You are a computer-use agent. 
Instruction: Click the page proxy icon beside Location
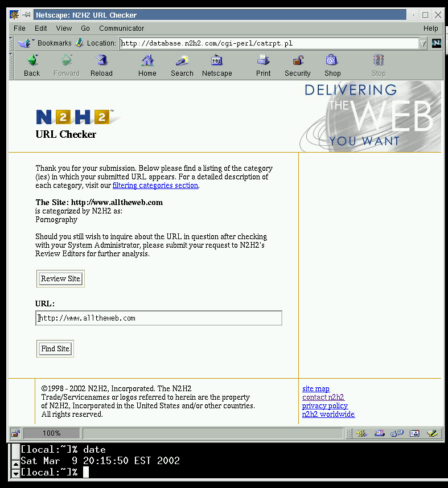[x=80, y=43]
